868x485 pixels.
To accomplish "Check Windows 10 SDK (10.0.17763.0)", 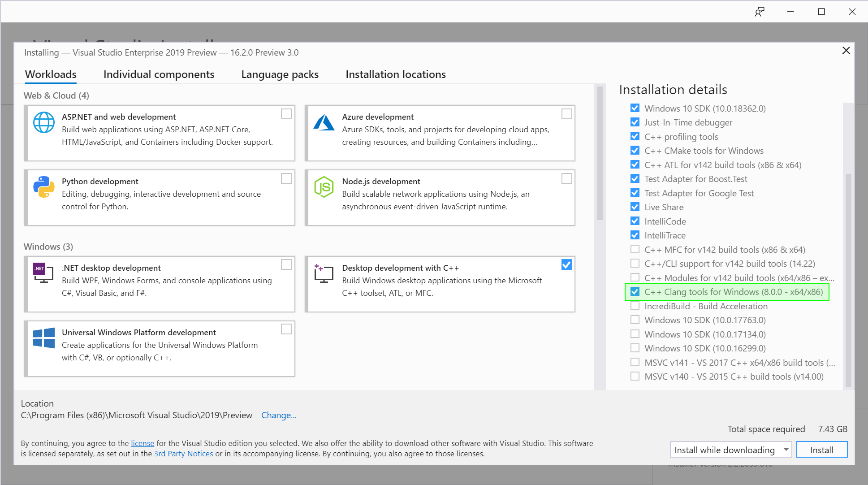I will (635, 320).
